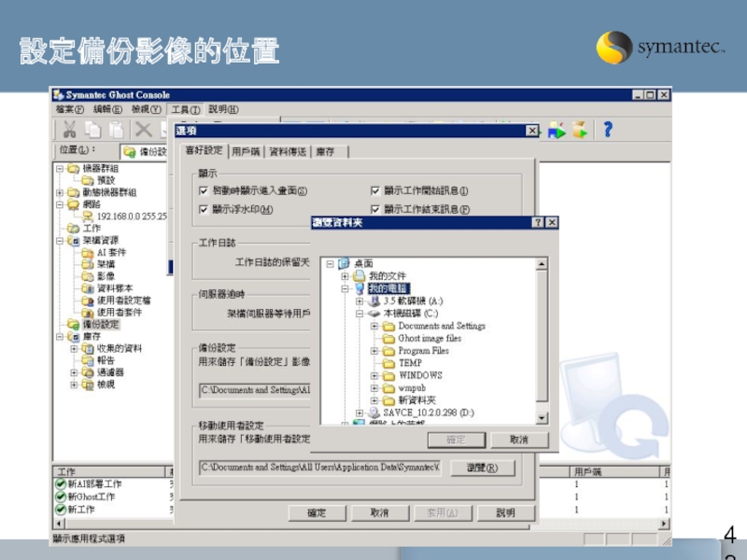This screenshot has width=747, height=560.
Task: Open the 編輯 menu
Action: pyautogui.click(x=107, y=109)
